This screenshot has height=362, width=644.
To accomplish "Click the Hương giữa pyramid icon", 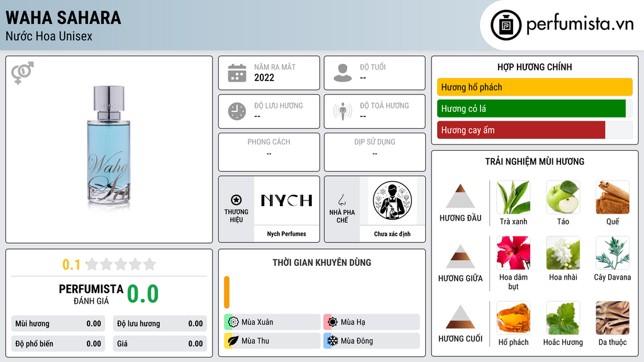I will (460, 256).
